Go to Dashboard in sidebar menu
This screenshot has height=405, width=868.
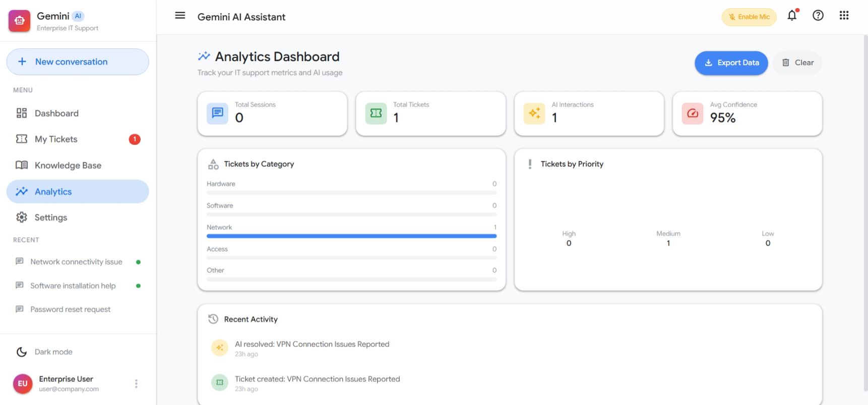(x=78, y=113)
